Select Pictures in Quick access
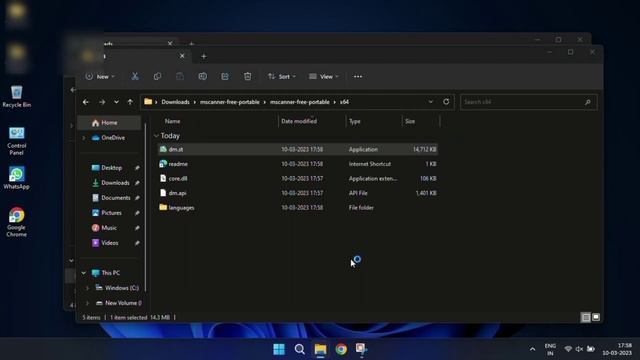 tap(111, 213)
